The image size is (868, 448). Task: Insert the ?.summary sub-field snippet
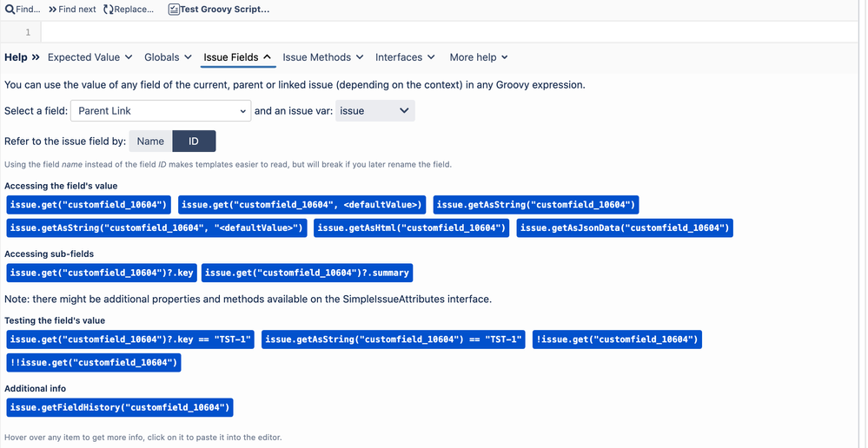click(308, 273)
